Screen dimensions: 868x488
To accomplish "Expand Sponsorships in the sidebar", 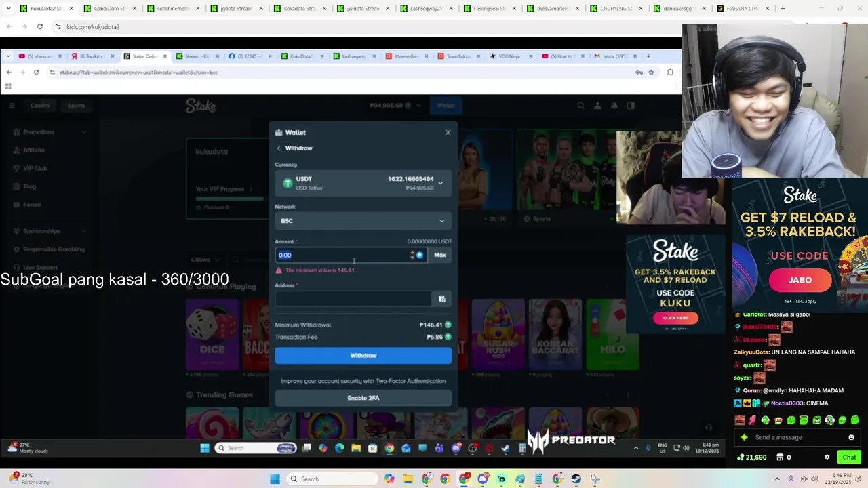I will (x=51, y=231).
